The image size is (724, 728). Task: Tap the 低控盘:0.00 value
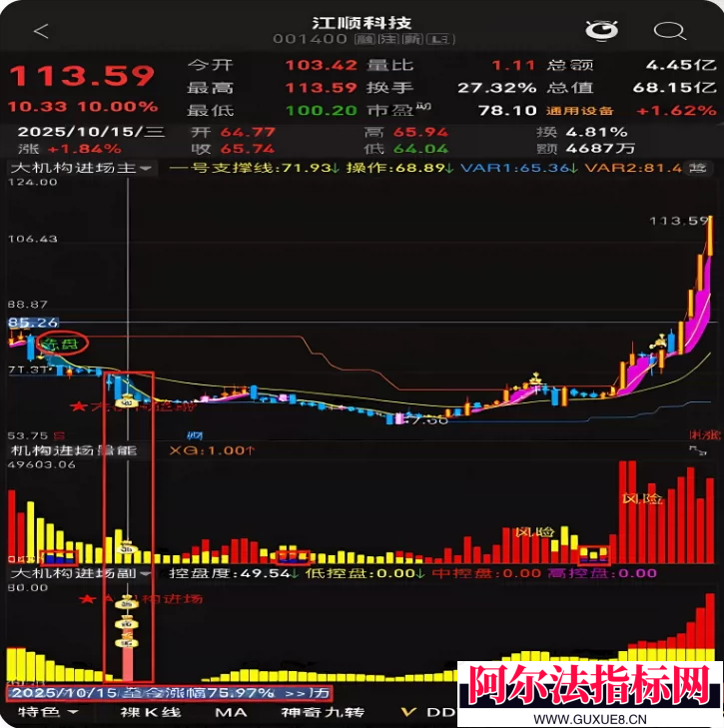click(x=365, y=573)
